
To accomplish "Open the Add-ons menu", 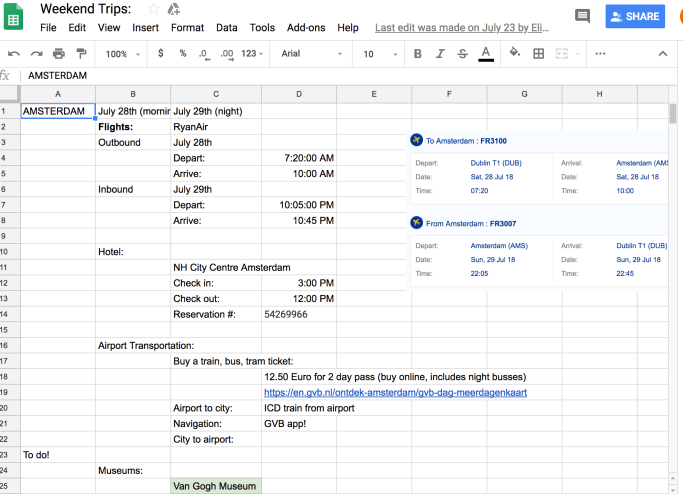I will pos(306,28).
